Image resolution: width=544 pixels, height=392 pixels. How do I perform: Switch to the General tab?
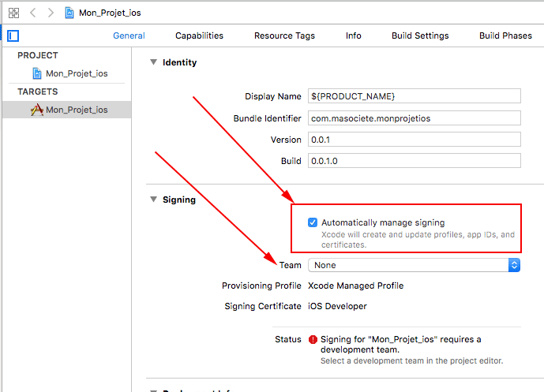(x=129, y=35)
